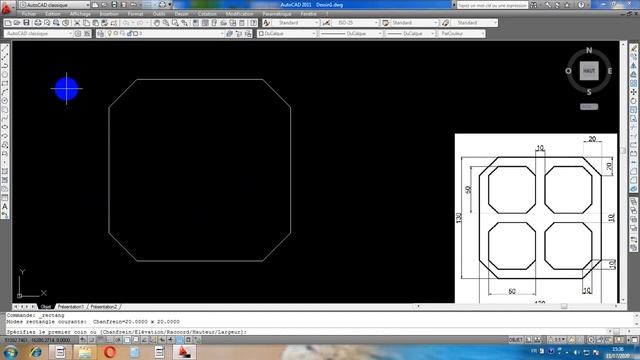Select the Circle tool in Draw toolbar
Image resolution: width=640 pixels, height=360 pixels.
coord(5,101)
